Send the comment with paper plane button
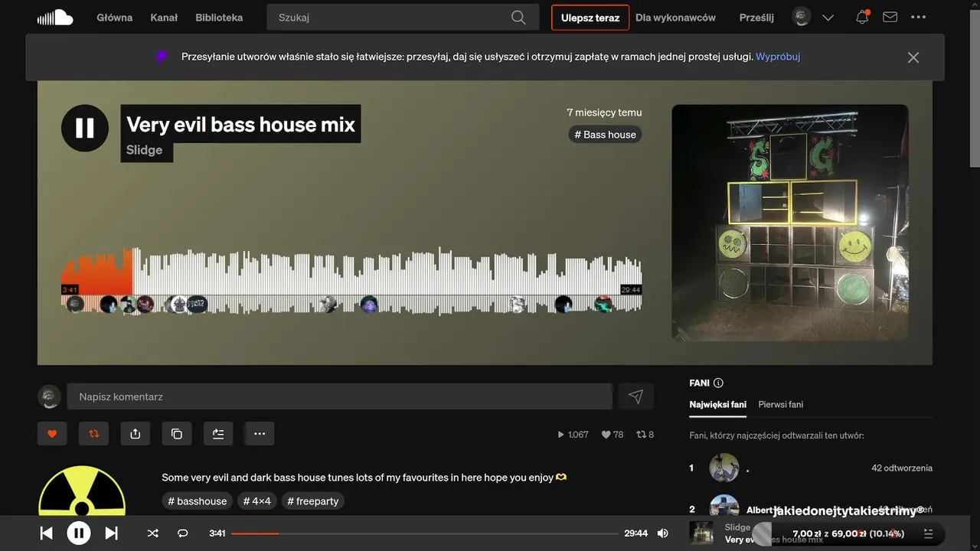This screenshot has height=551, width=980. (x=635, y=396)
